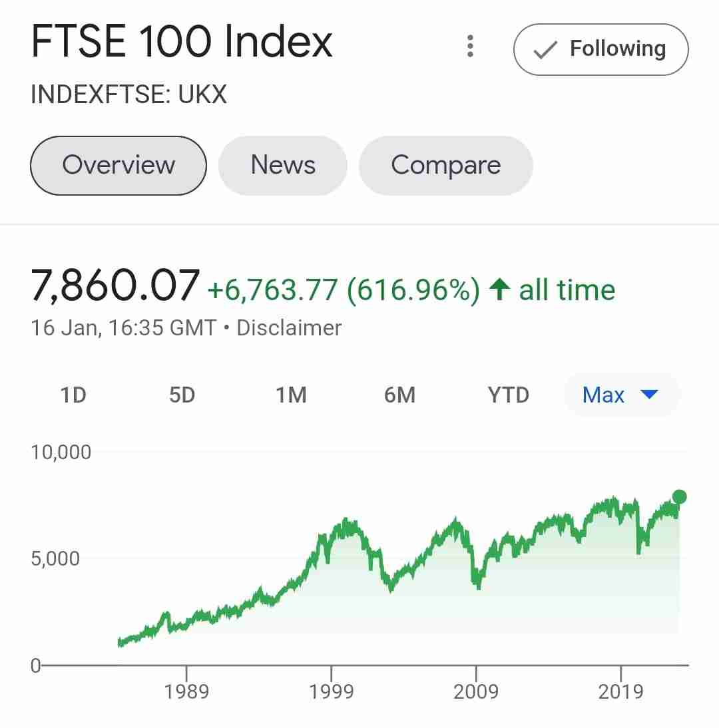The image size is (719, 728).
Task: Open the News tab
Action: tap(283, 165)
